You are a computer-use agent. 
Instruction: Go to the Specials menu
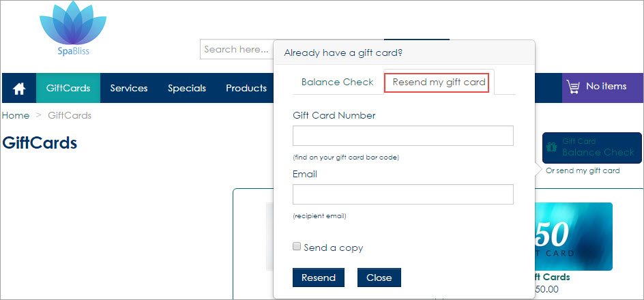(187, 88)
